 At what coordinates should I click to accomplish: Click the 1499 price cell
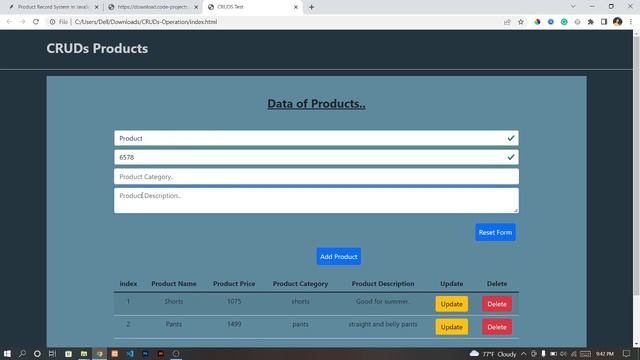[x=234, y=324]
